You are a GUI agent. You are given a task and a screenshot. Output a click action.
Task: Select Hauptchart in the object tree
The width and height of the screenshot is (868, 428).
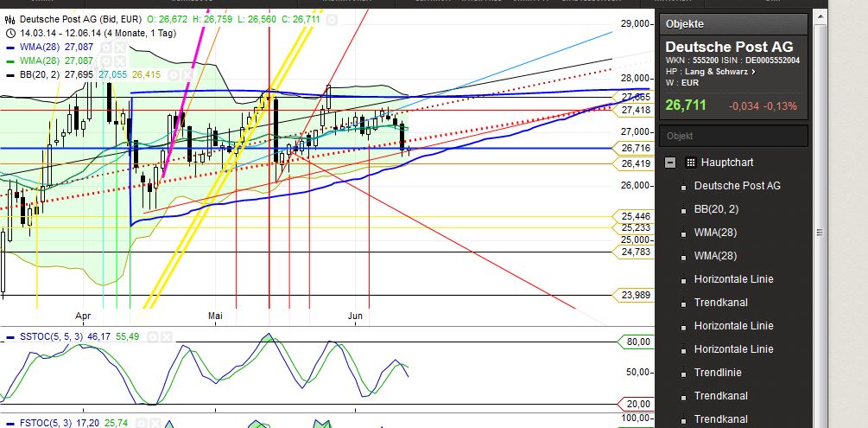(727, 163)
